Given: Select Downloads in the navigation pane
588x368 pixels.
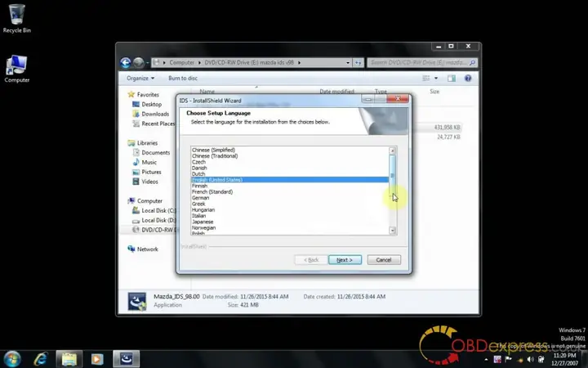Looking at the screenshot, I should (x=155, y=114).
